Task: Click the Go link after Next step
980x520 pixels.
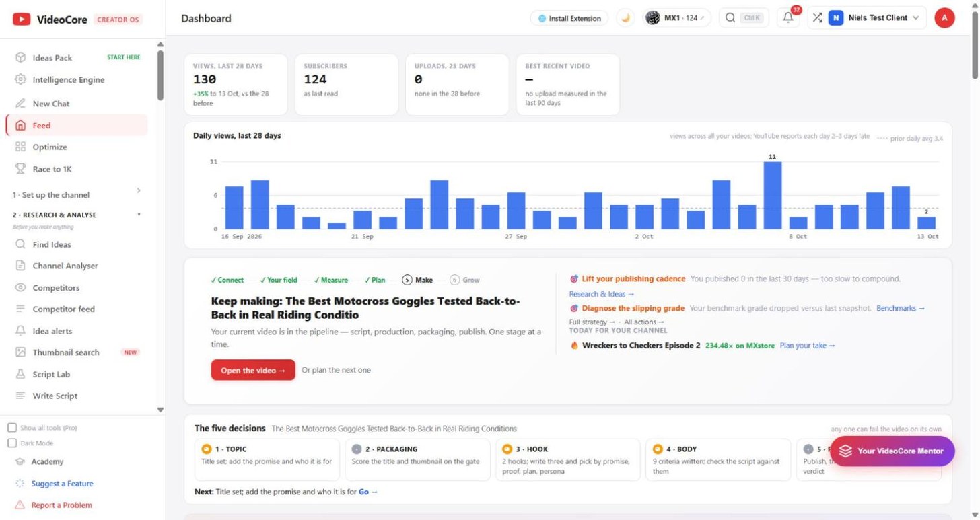Action: (368, 492)
